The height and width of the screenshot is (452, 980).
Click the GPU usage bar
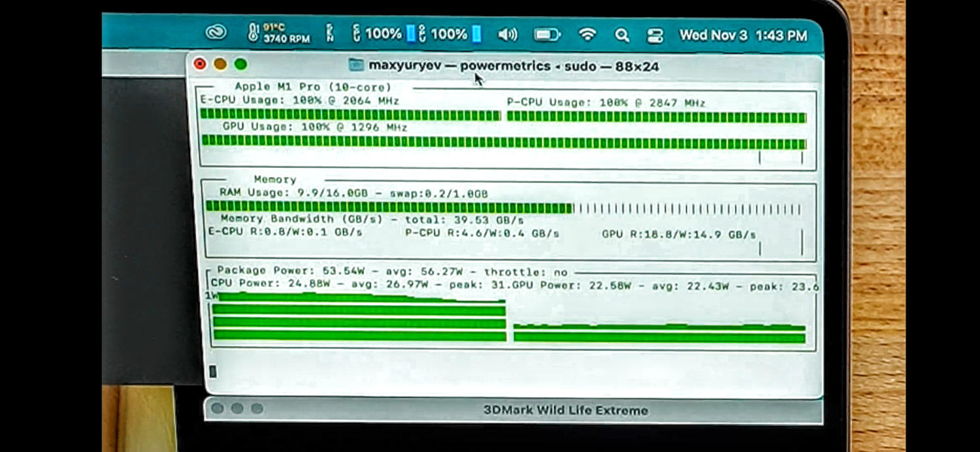point(503,142)
